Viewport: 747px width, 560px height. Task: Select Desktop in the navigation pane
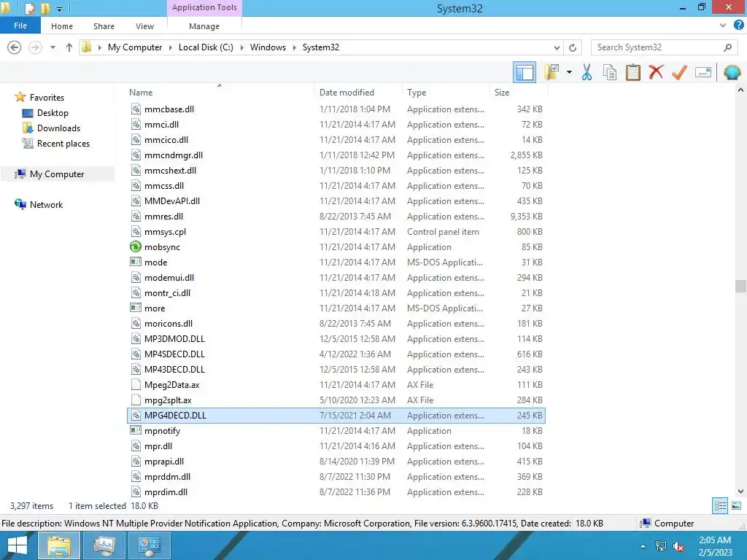(x=53, y=113)
